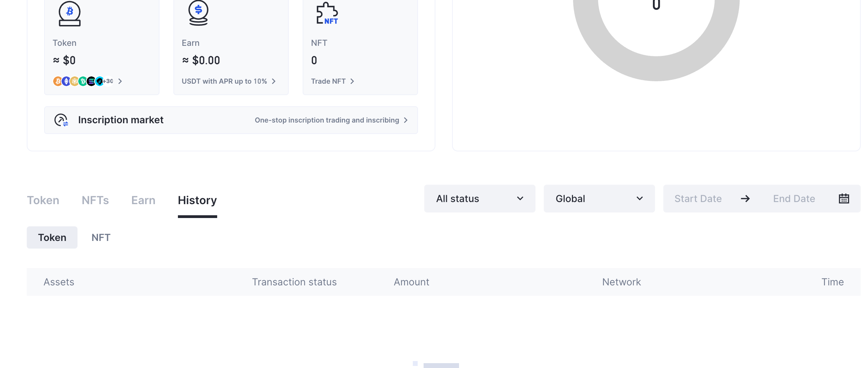Click chevron next to +30 tokens

point(120,81)
